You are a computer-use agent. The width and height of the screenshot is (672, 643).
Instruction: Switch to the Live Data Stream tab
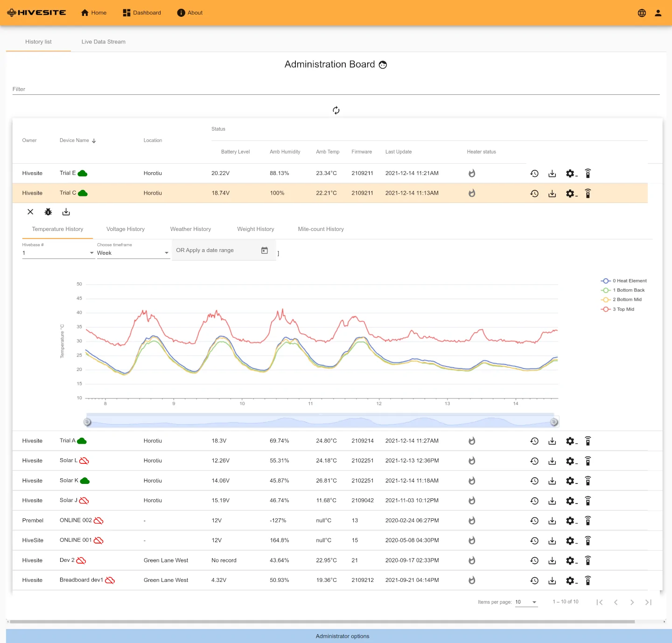point(104,42)
